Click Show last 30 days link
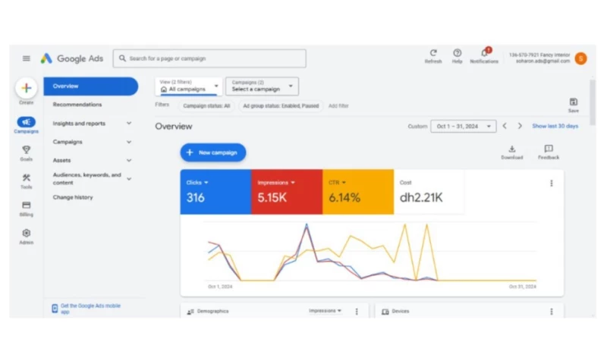The height and width of the screenshot is (364, 607). pos(555,126)
